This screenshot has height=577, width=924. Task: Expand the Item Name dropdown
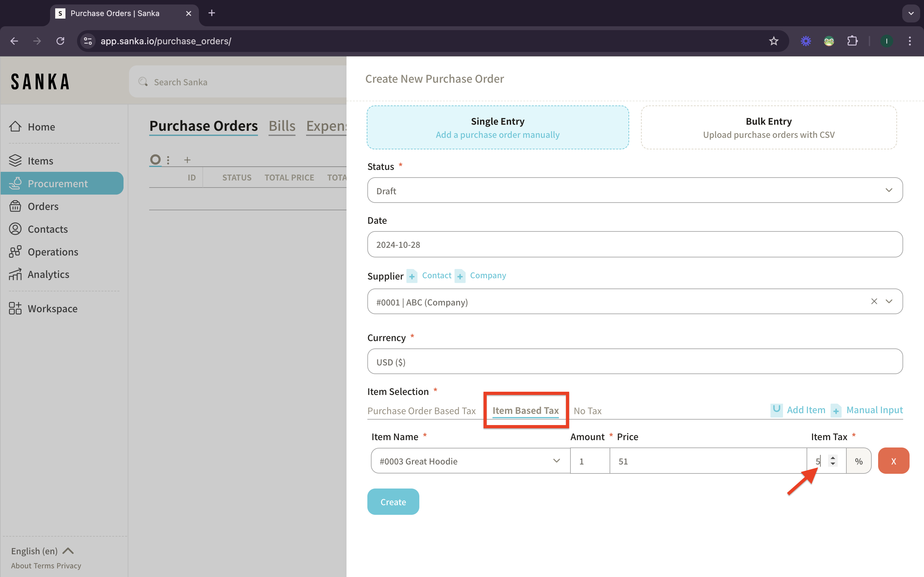556,461
